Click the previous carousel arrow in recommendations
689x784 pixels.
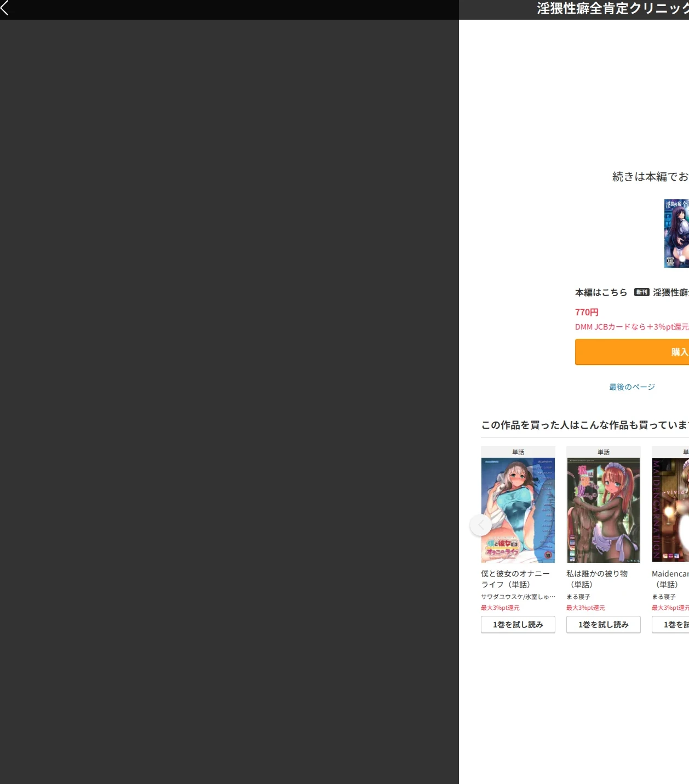pyautogui.click(x=481, y=525)
